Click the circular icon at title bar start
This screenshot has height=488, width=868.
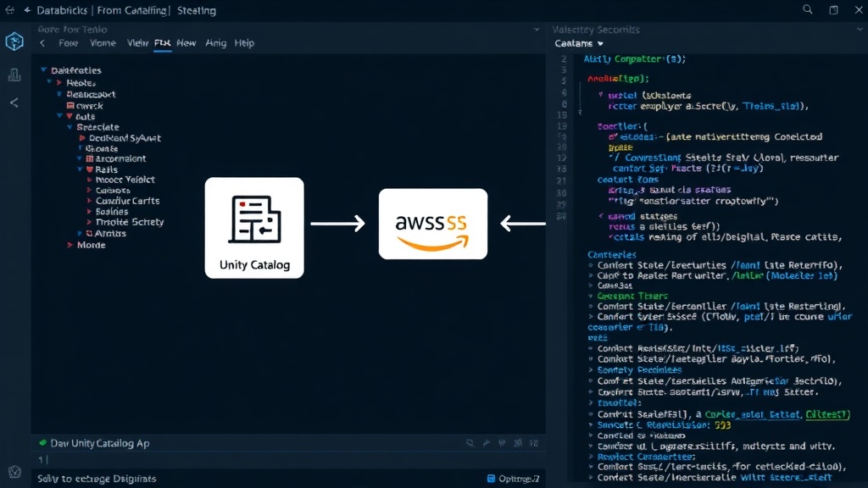pos(9,10)
